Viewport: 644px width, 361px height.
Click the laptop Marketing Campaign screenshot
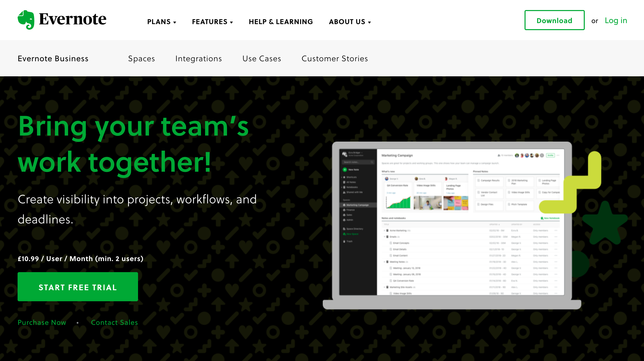click(x=452, y=222)
